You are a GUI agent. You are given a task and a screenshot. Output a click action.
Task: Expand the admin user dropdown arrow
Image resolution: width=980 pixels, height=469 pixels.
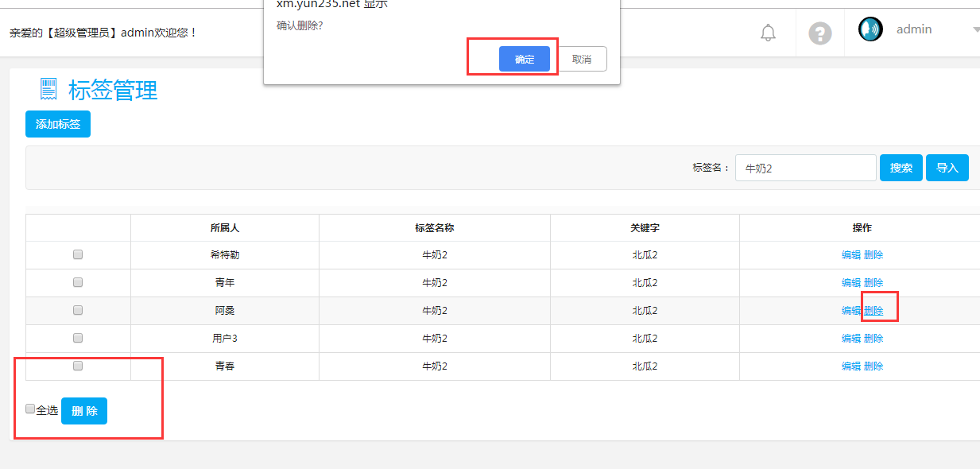click(975, 30)
